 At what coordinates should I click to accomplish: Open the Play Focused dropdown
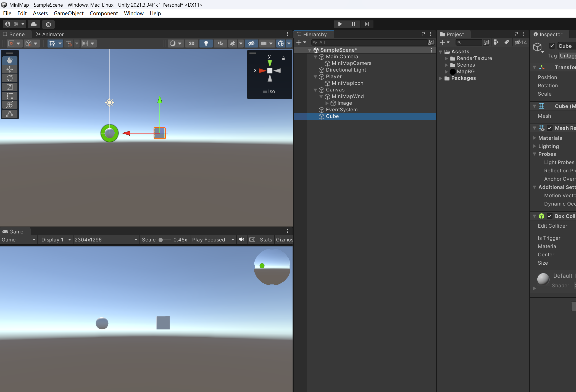point(213,240)
